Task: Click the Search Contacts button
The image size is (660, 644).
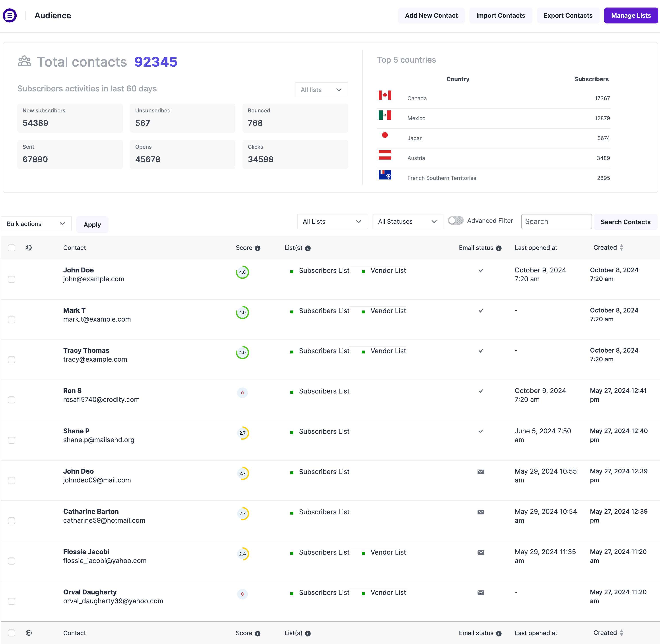Action: pyautogui.click(x=625, y=222)
